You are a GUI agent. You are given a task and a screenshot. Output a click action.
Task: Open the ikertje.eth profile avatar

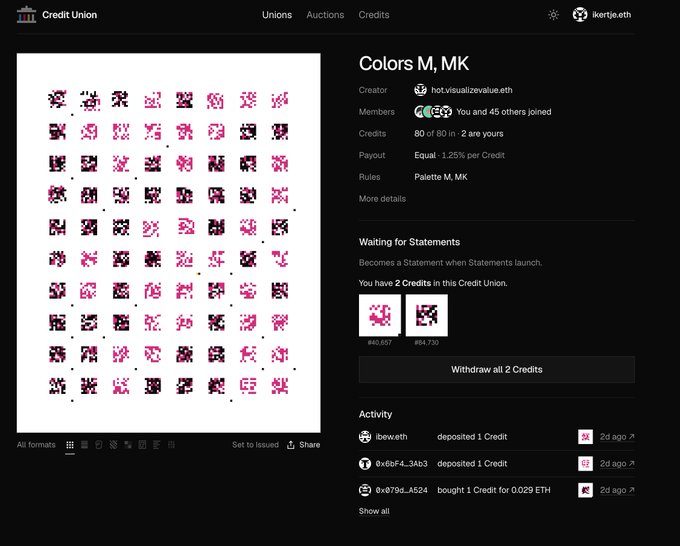coord(580,15)
